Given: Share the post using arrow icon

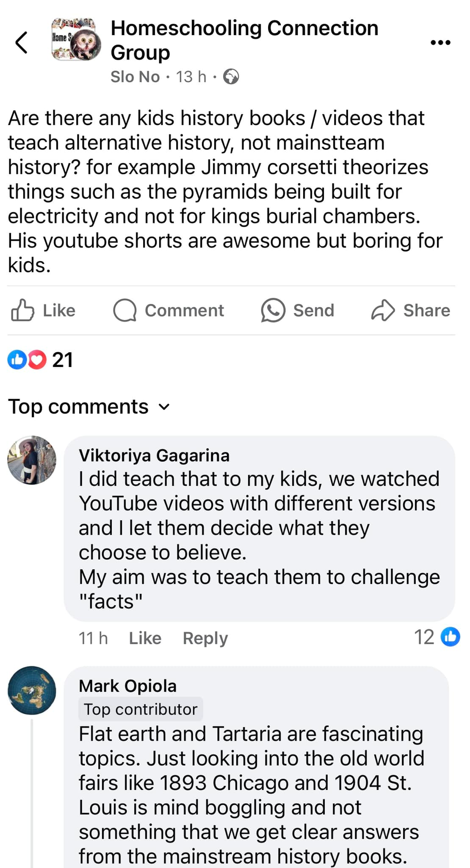Looking at the screenshot, I should click(x=383, y=310).
